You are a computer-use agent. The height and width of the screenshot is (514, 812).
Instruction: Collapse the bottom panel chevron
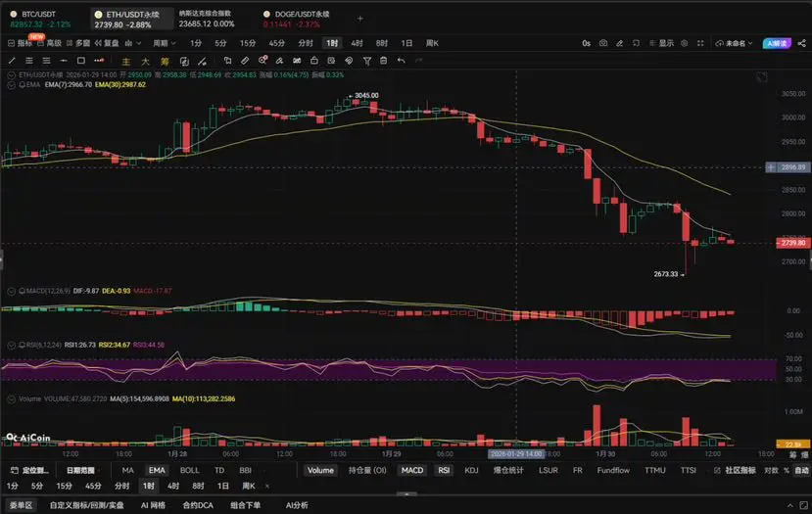click(789, 505)
